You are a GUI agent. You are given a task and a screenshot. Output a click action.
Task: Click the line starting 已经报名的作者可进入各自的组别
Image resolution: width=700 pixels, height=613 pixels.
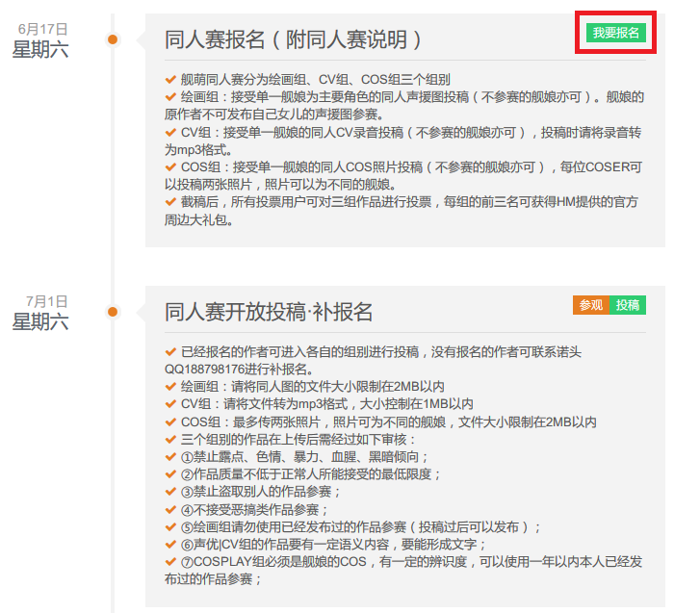380,352
